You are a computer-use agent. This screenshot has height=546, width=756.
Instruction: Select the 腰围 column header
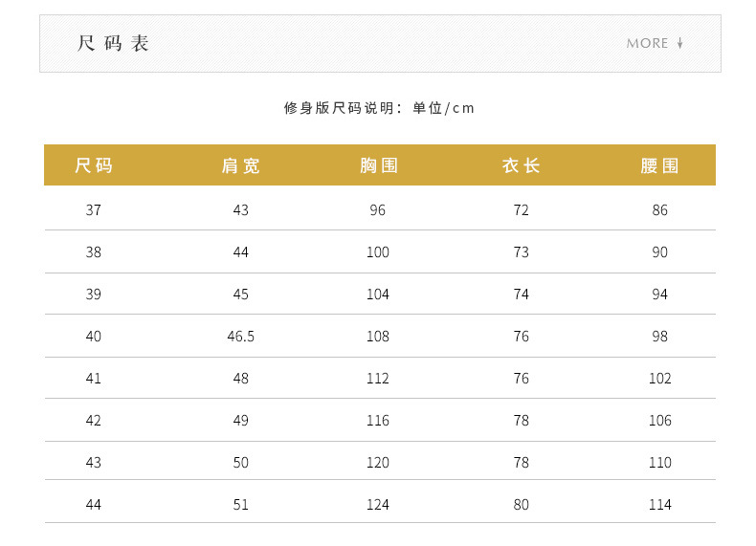(x=659, y=165)
